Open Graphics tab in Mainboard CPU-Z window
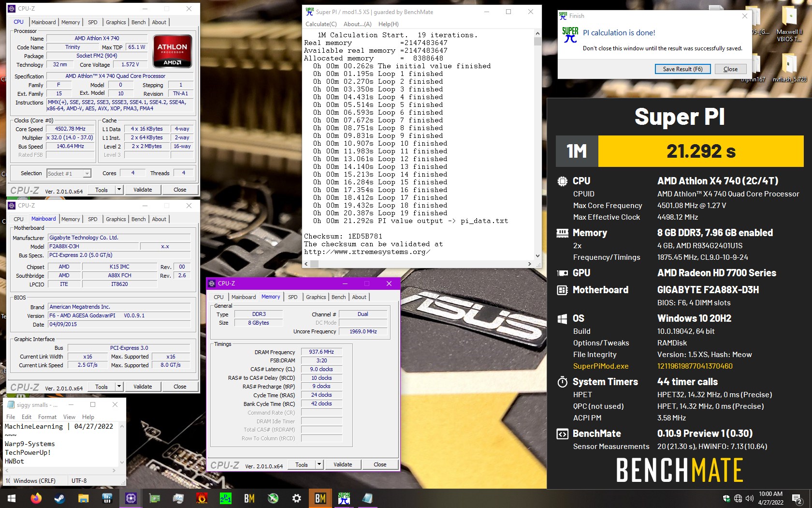The height and width of the screenshot is (508, 812). click(x=116, y=219)
